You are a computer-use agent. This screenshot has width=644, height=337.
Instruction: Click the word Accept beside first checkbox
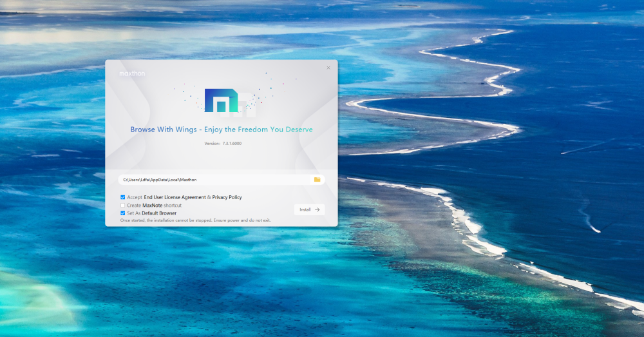(135, 197)
